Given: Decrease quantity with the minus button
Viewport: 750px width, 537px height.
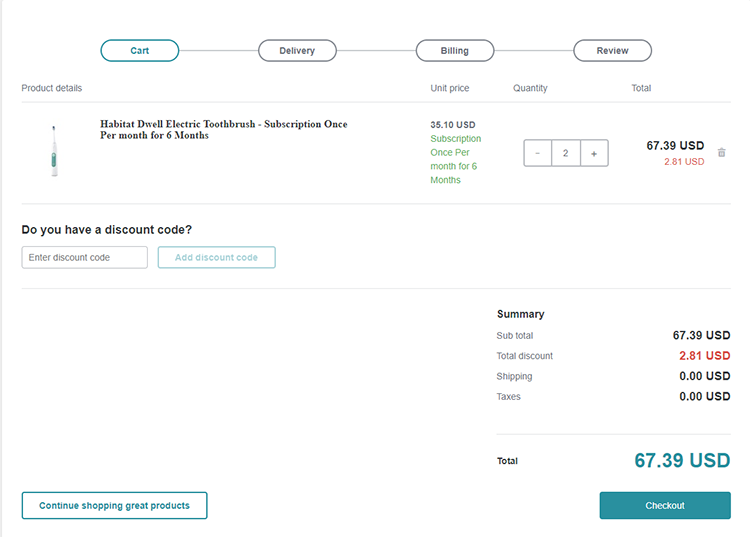Looking at the screenshot, I should [x=538, y=153].
